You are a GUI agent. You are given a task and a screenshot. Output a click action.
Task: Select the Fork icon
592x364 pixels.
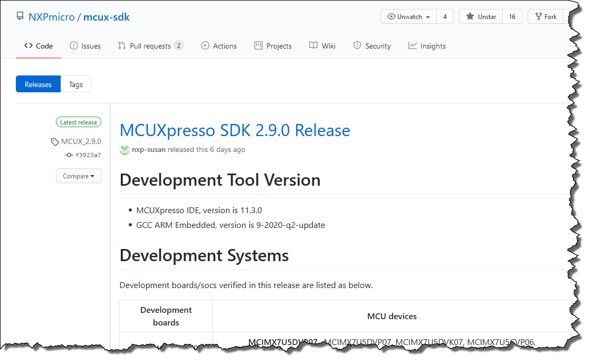tap(539, 16)
